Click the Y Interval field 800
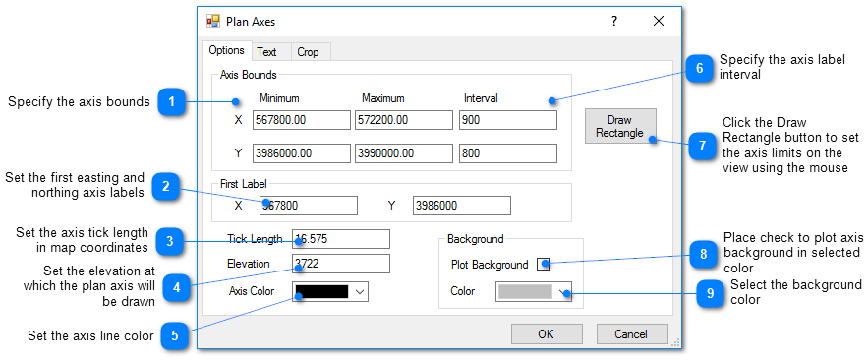Screen dimensions: 868x361 (507, 153)
